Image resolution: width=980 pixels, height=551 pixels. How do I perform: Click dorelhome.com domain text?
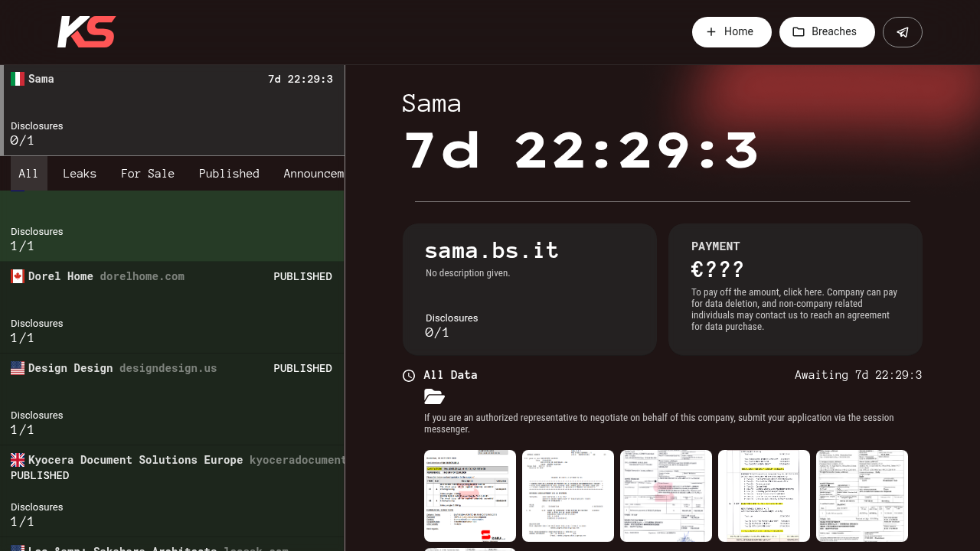[142, 276]
